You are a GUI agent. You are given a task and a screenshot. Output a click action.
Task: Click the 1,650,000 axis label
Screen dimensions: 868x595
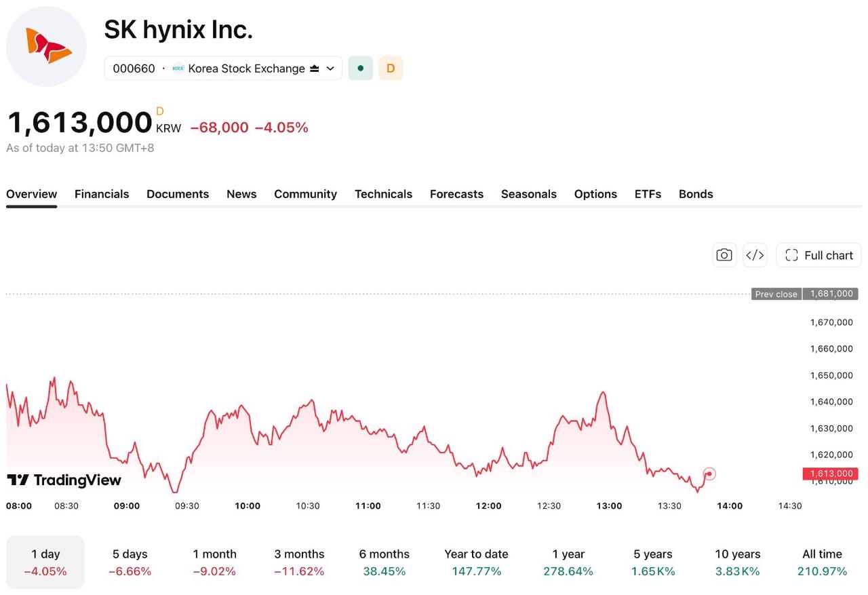[x=831, y=375]
